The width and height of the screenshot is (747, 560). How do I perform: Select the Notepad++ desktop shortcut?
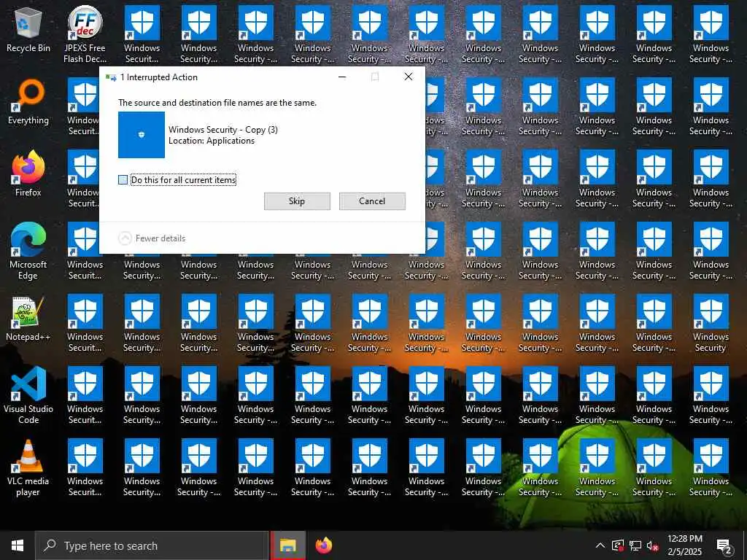tap(28, 319)
